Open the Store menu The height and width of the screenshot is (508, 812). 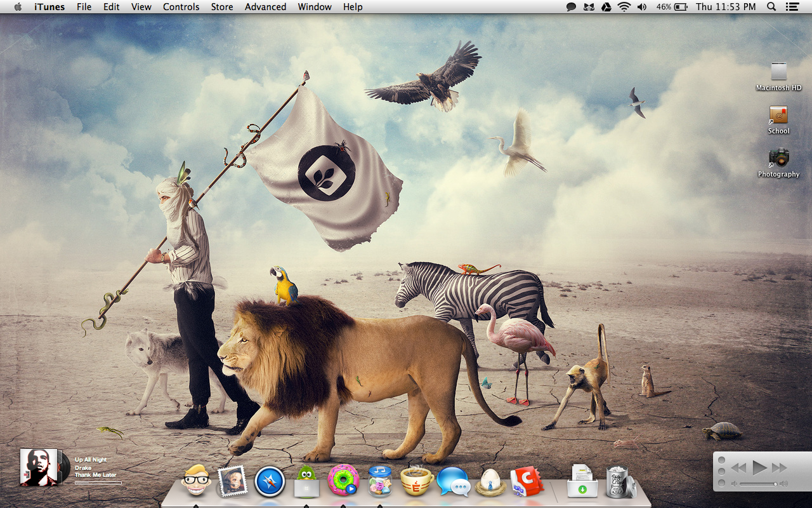tap(222, 7)
